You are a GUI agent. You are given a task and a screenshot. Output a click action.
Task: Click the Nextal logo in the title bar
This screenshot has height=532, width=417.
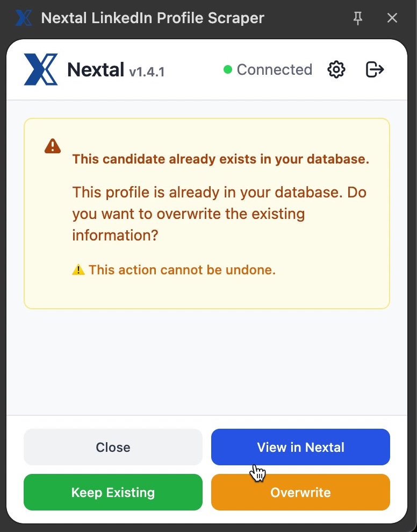(24, 18)
